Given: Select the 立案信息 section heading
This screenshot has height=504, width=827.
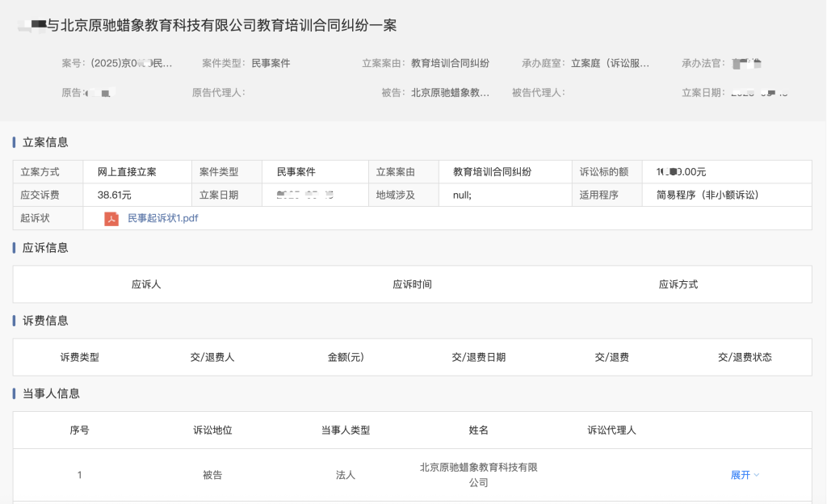Looking at the screenshot, I should 45,142.
